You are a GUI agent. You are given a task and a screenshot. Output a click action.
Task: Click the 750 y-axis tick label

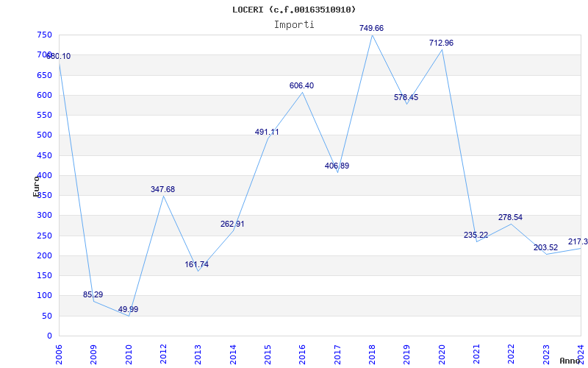(44, 35)
